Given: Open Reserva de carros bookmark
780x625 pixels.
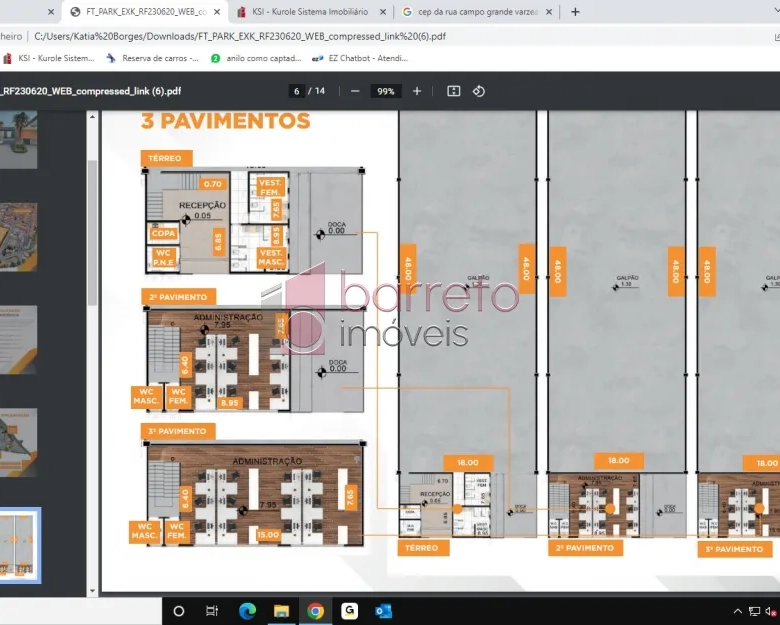Looking at the screenshot, I should (152, 58).
